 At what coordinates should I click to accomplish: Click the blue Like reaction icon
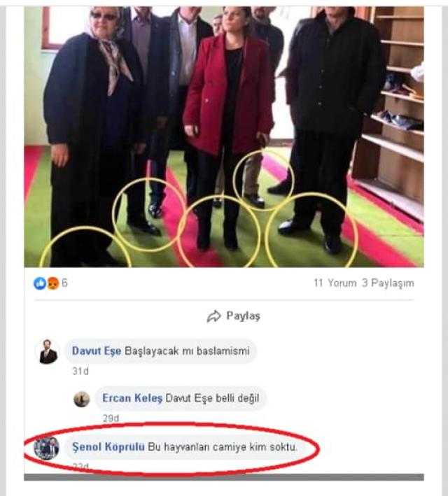coord(40,283)
